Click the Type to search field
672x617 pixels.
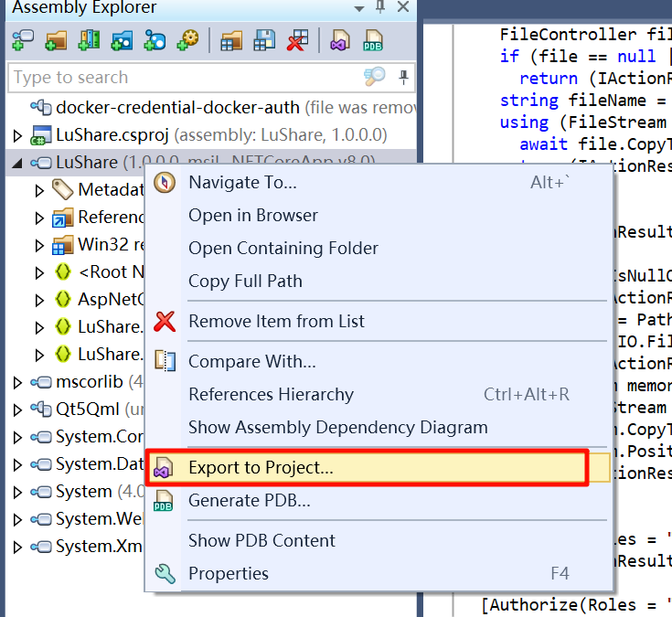183,78
